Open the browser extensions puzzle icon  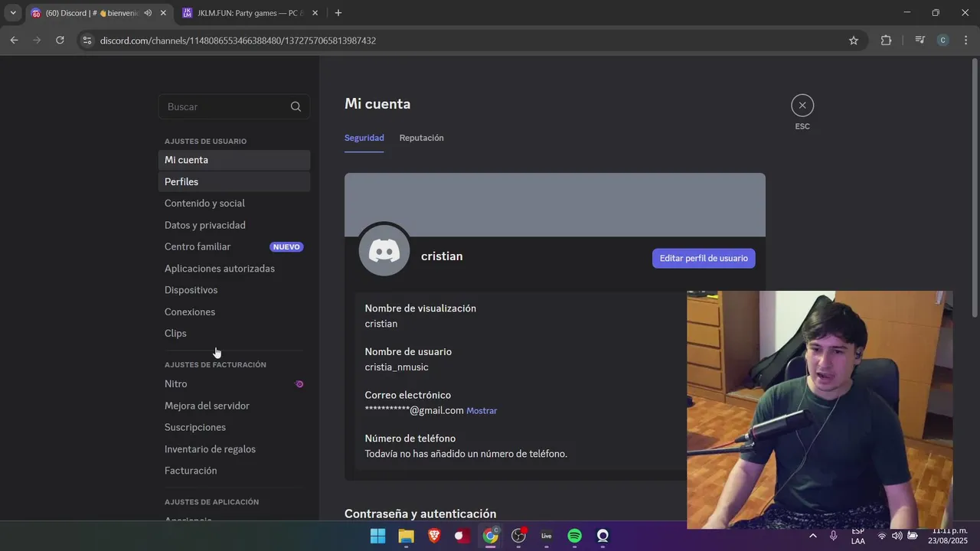pos(886,41)
